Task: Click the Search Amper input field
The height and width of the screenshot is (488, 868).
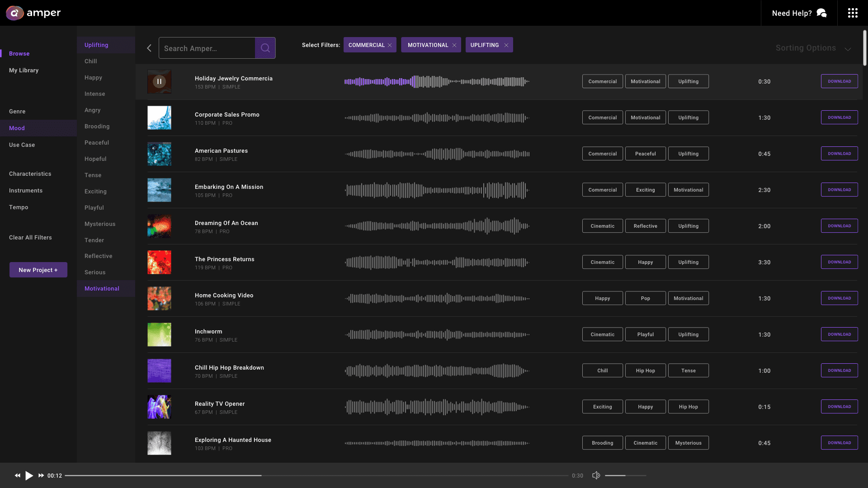Action: (x=207, y=48)
